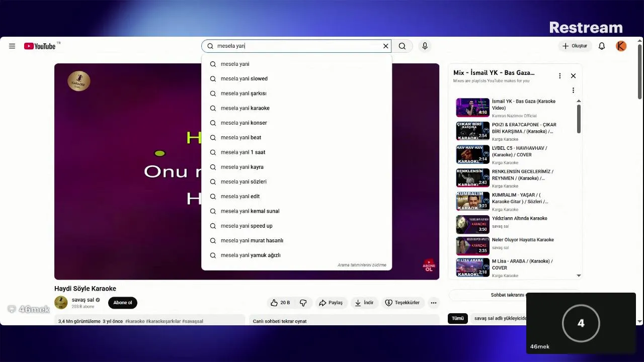Open the playlist secondary options menu
Screen dimensions: 644x362
click(573, 90)
